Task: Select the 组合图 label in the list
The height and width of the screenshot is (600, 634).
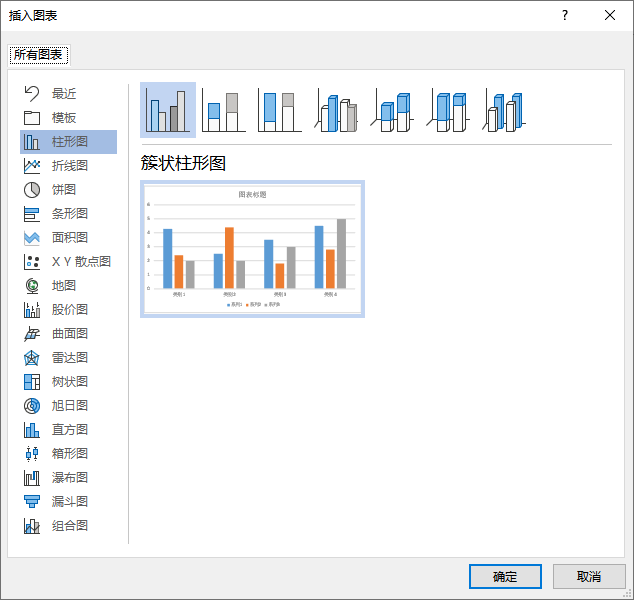Action: pyautogui.click(x=70, y=526)
